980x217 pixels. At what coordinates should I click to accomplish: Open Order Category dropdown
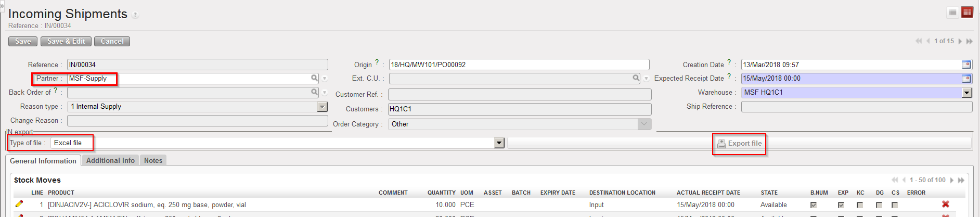coord(644,124)
